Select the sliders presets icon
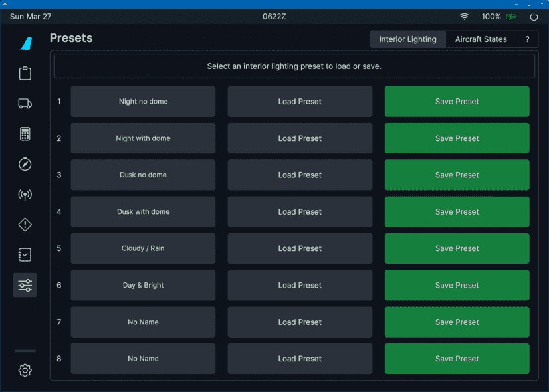 coord(25,285)
